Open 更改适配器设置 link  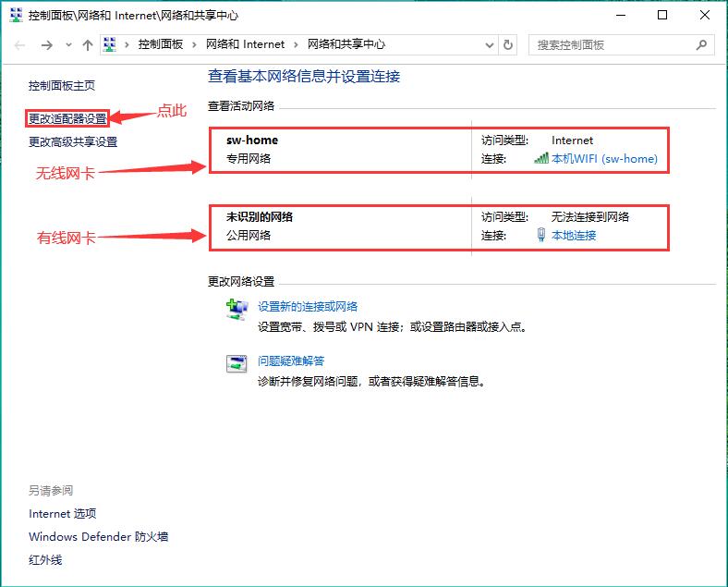[67, 119]
